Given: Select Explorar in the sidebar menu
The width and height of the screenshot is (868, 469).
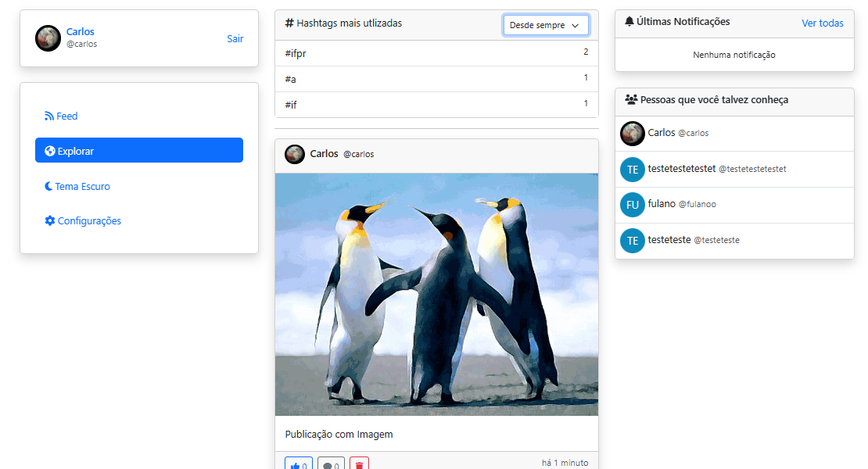Looking at the screenshot, I should point(138,151).
